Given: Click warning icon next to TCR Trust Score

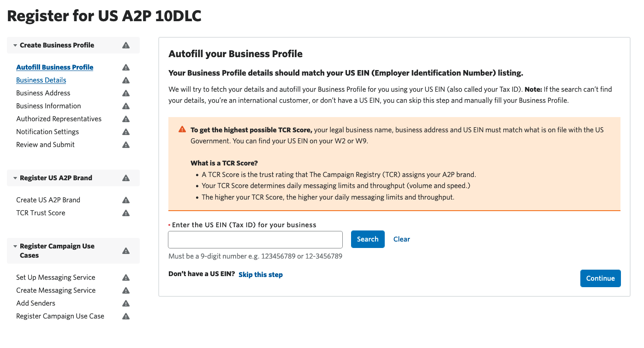Looking at the screenshot, I should (x=125, y=213).
